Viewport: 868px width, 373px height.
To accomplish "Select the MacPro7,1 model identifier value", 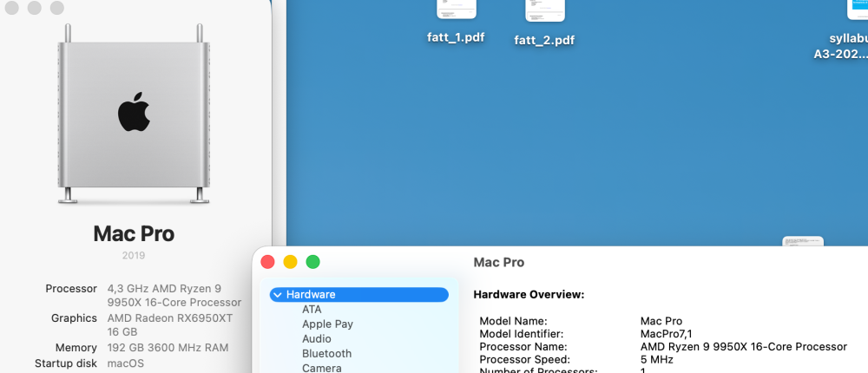I will click(666, 334).
